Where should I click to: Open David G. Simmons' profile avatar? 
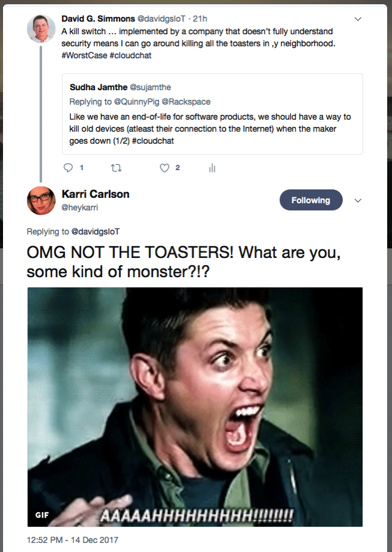click(41, 28)
